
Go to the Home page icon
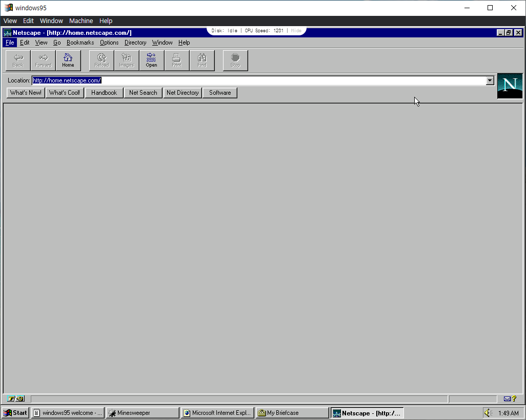pos(68,60)
